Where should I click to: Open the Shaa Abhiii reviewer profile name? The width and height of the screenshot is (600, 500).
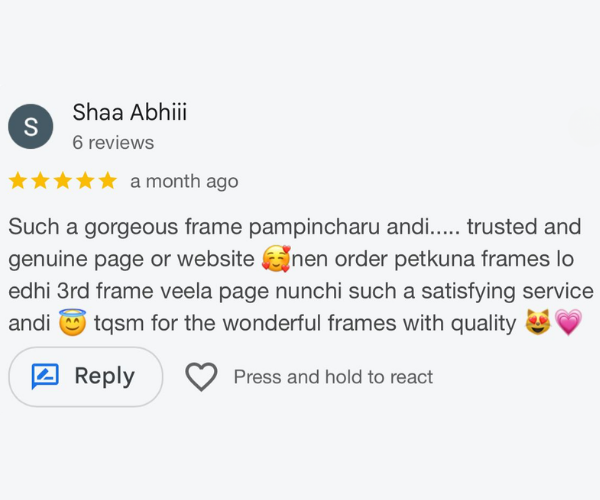point(130,113)
